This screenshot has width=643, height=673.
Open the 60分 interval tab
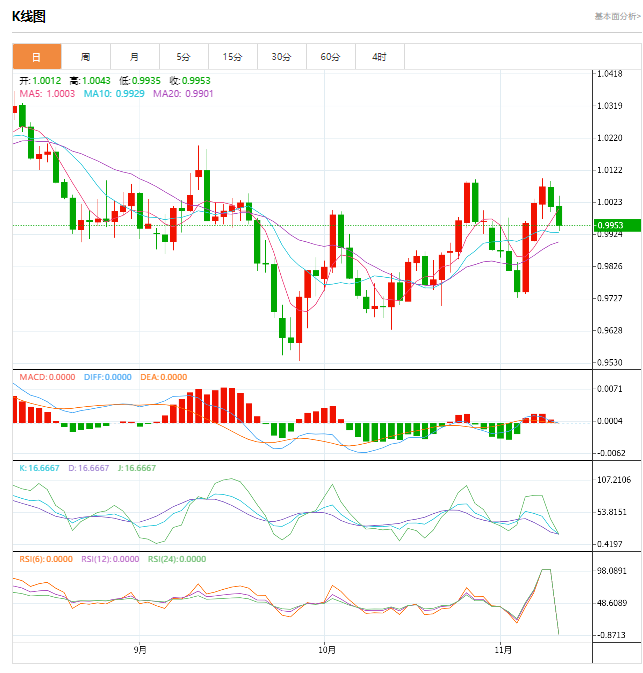pyautogui.click(x=331, y=57)
